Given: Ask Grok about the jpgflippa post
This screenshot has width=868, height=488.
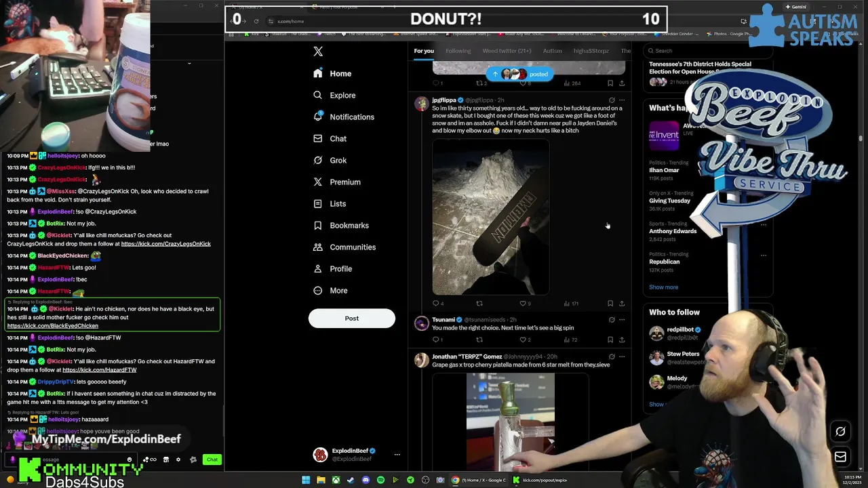Looking at the screenshot, I should (x=611, y=100).
